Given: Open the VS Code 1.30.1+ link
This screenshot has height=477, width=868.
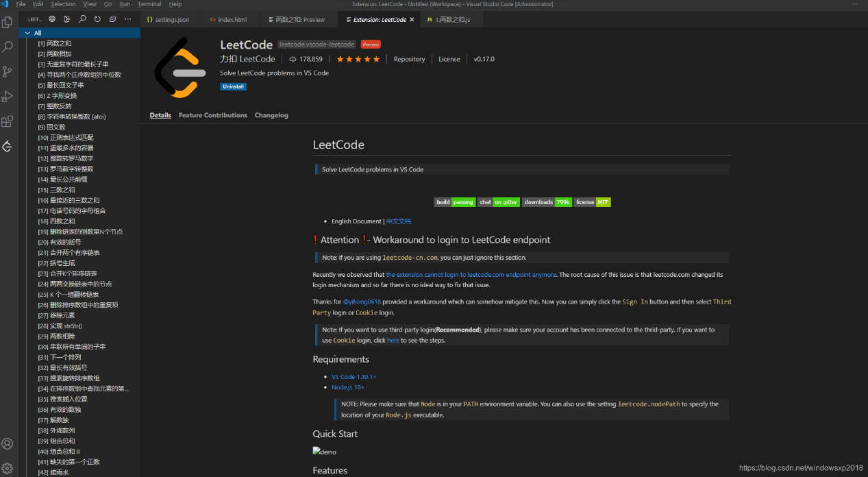Looking at the screenshot, I should click(354, 377).
